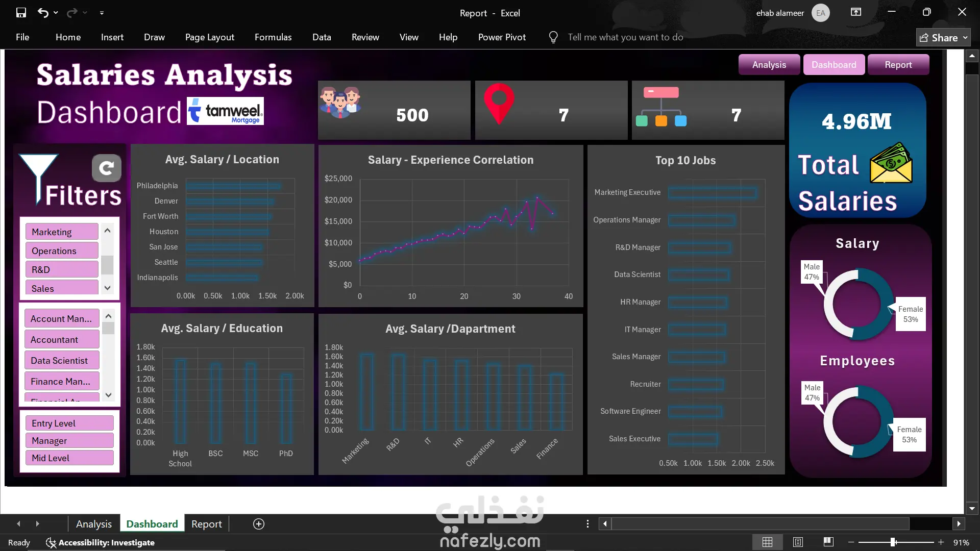The width and height of the screenshot is (980, 551).
Task: Open the Customize Quick Access Toolbar dropdown
Action: [x=102, y=13]
